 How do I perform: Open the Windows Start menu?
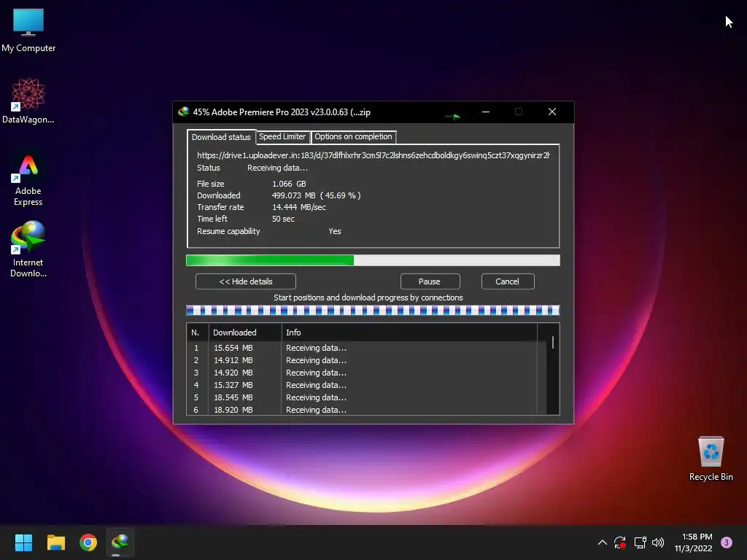[x=23, y=542]
